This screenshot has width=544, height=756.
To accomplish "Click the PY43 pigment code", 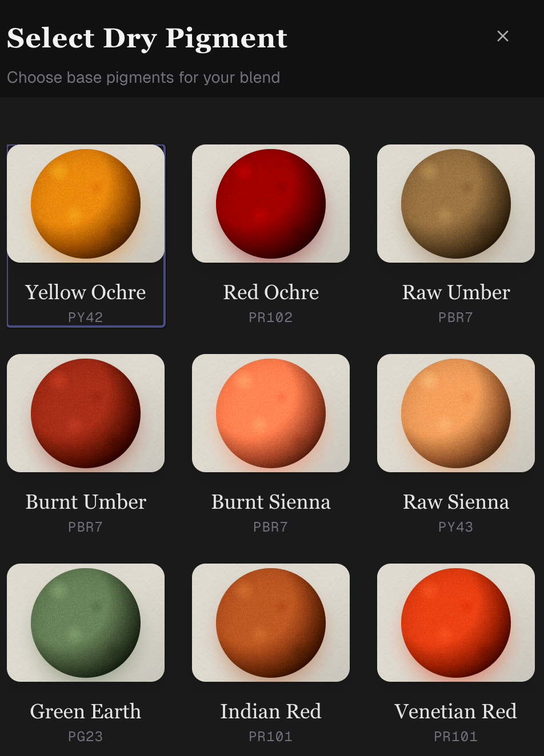I will tap(456, 527).
